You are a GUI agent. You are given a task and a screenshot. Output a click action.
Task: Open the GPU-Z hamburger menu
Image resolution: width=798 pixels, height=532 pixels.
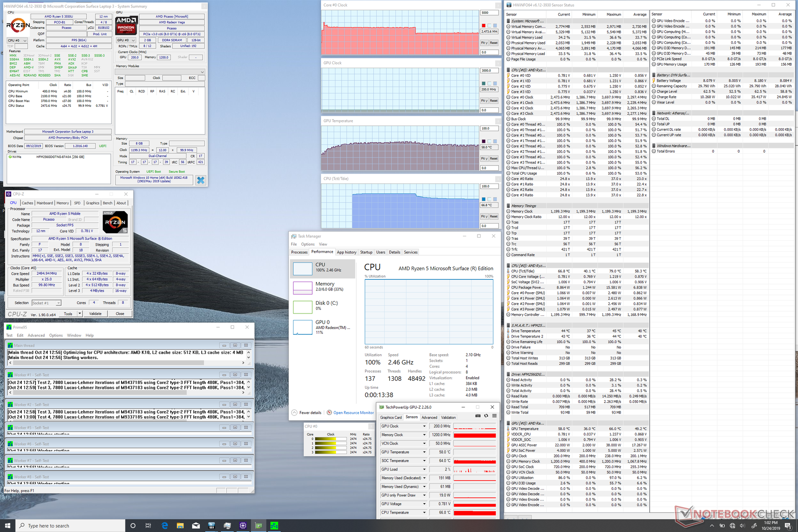pyautogui.click(x=494, y=416)
